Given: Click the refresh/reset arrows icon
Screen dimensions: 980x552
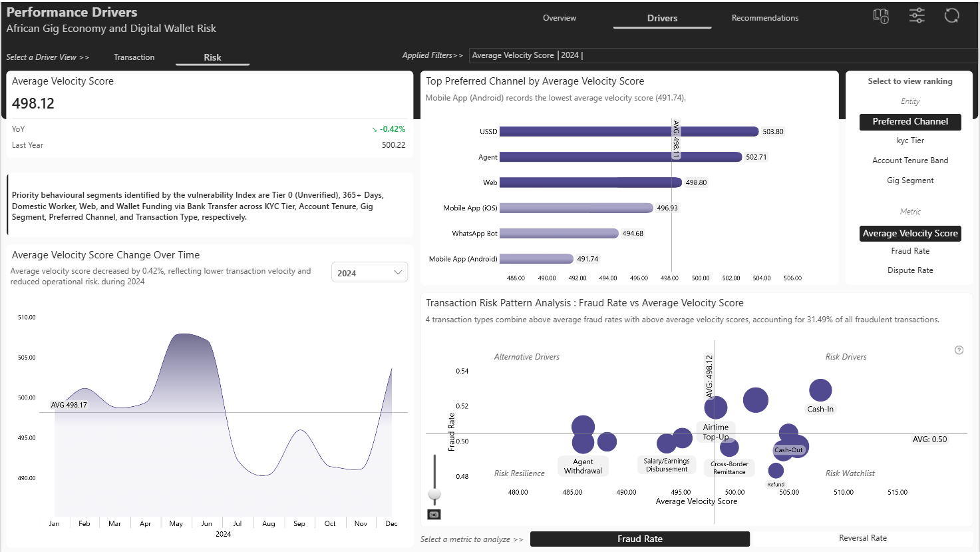Looking at the screenshot, I should pos(952,15).
